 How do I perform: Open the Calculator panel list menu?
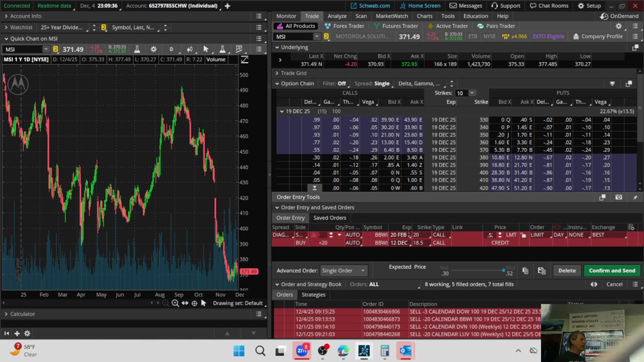(259, 314)
